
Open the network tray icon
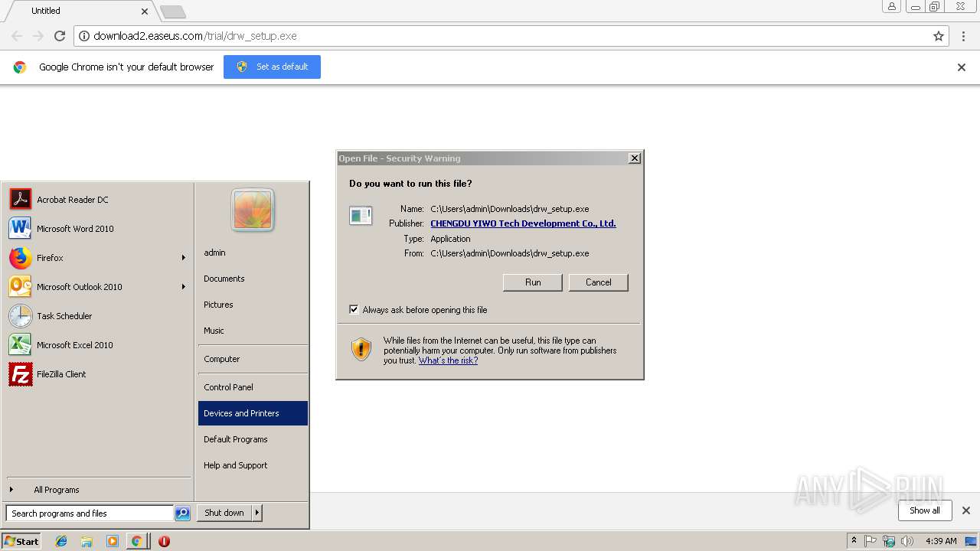tap(889, 541)
